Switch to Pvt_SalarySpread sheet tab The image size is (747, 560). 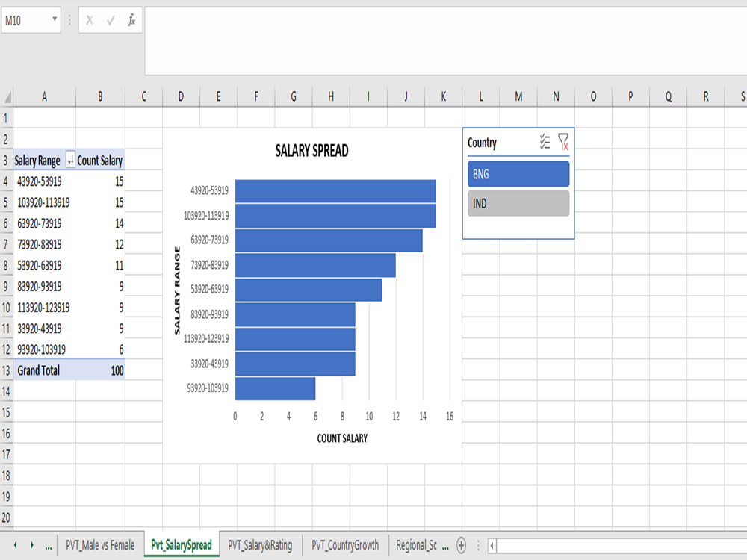click(181, 544)
